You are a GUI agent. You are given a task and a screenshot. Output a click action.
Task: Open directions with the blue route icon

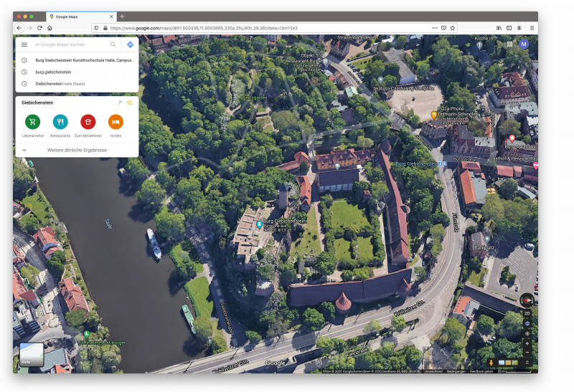pos(130,44)
